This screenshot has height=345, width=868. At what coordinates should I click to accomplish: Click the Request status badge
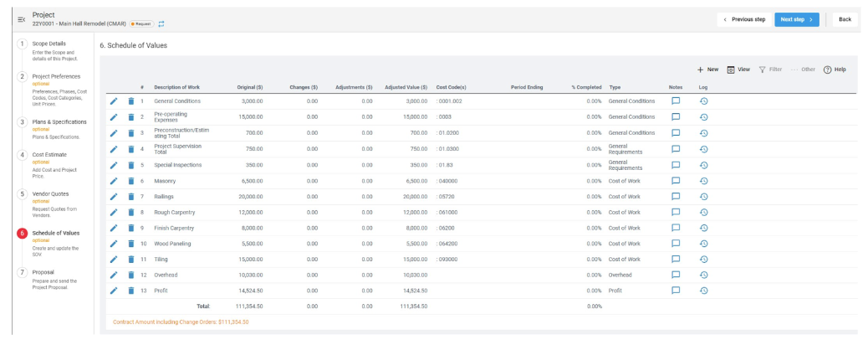[x=141, y=23]
